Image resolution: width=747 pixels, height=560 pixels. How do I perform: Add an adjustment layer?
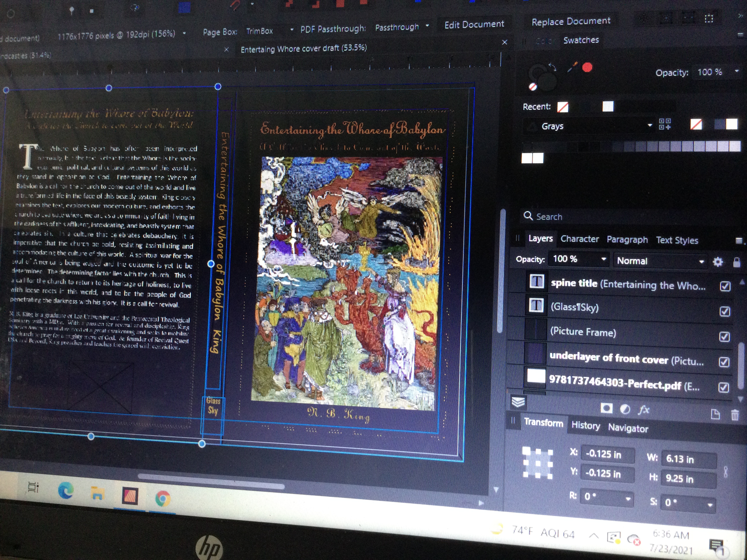pos(625,409)
